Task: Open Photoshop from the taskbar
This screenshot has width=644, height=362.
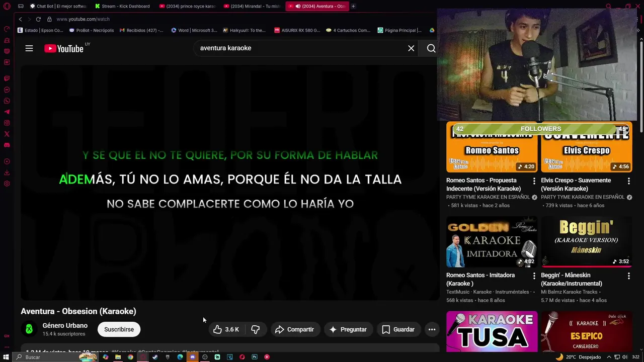Action: tap(255, 357)
